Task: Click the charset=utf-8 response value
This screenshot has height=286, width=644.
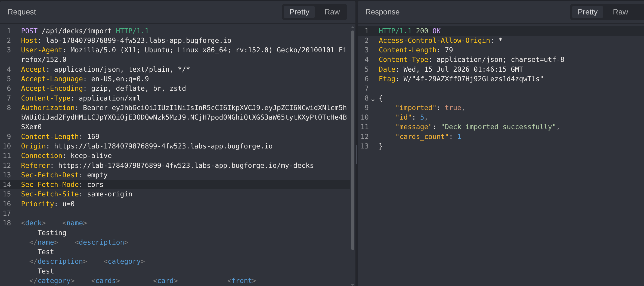Action: click(537, 60)
